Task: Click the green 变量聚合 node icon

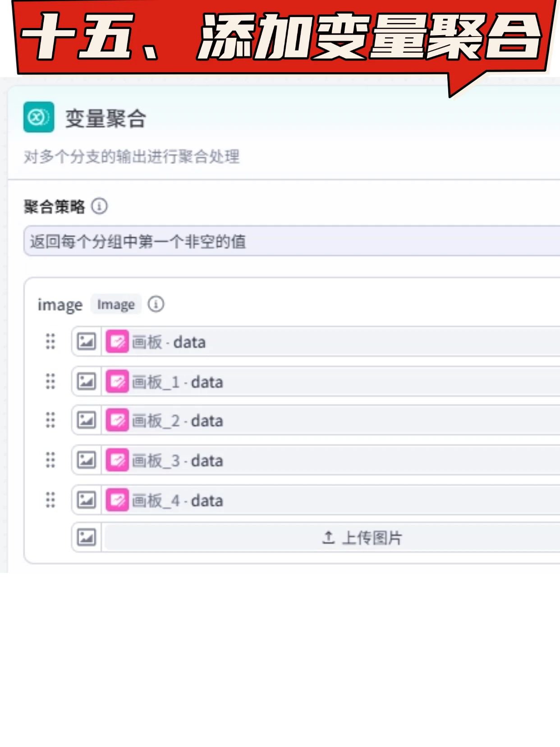Action: [39, 117]
